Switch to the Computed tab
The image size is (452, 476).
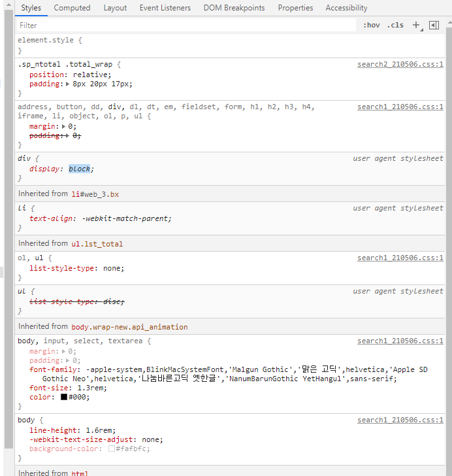pyautogui.click(x=73, y=8)
